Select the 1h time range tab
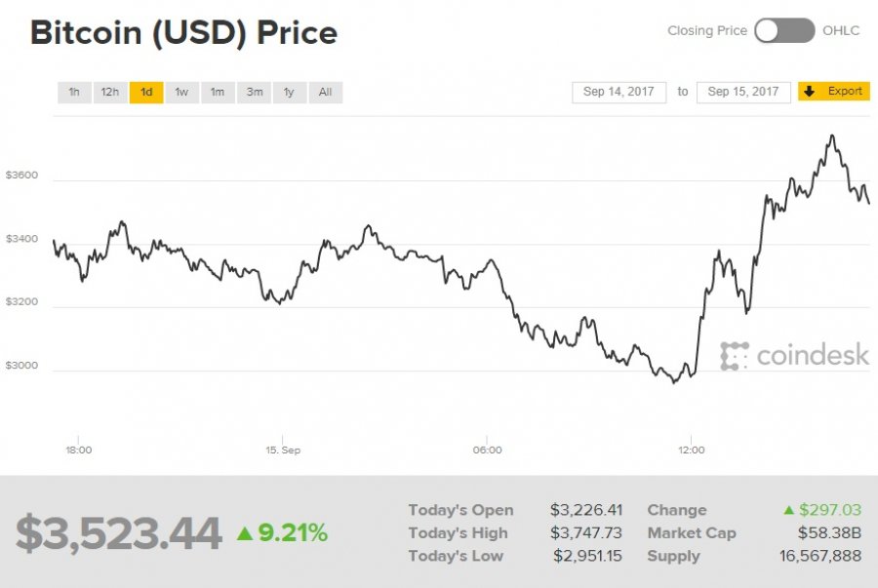878x588 pixels. pyautogui.click(x=74, y=92)
